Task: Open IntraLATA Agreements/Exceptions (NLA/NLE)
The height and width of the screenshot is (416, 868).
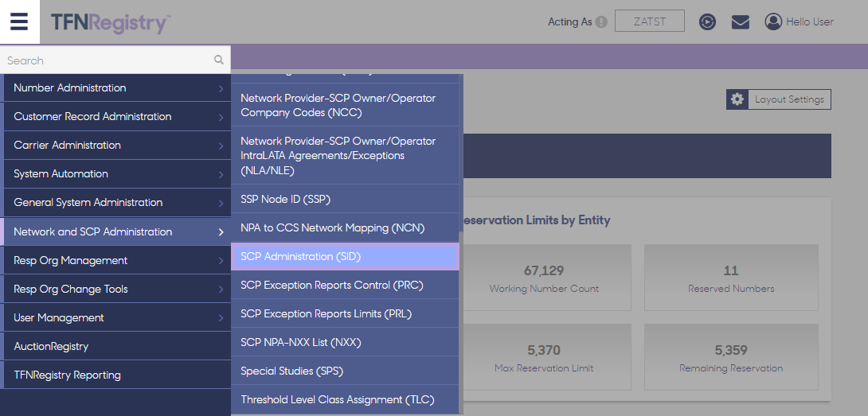Action: point(345,155)
